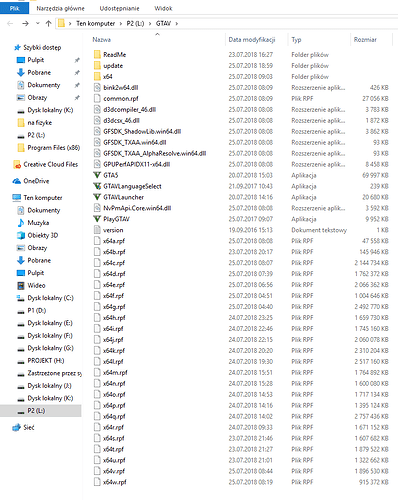
Task: Open Dysk lokalny (E:) drive
Action: (50, 323)
